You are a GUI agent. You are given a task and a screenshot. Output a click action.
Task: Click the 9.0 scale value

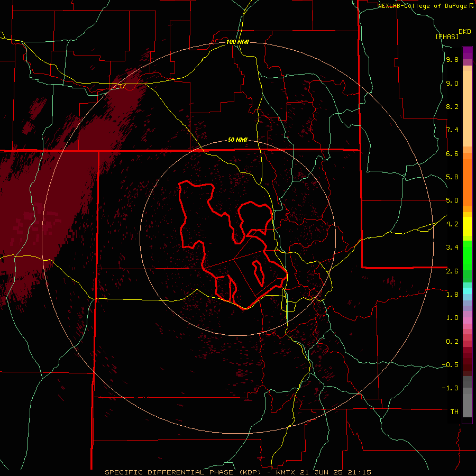[452, 84]
